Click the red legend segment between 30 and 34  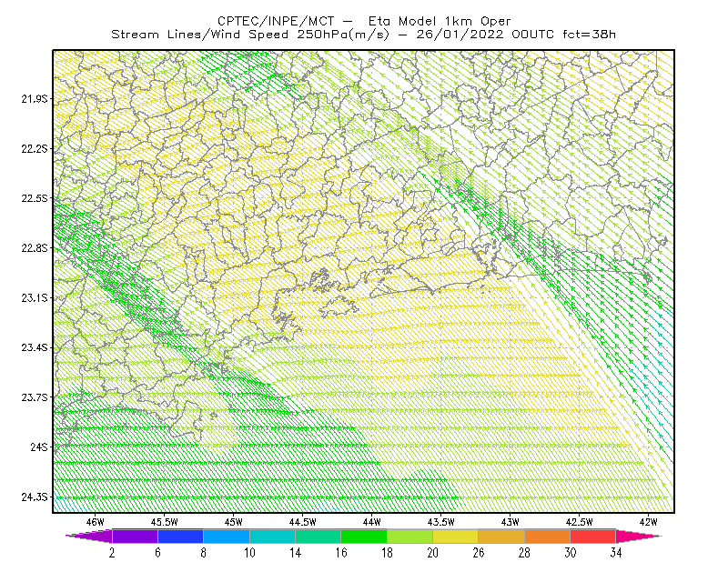pos(593,536)
